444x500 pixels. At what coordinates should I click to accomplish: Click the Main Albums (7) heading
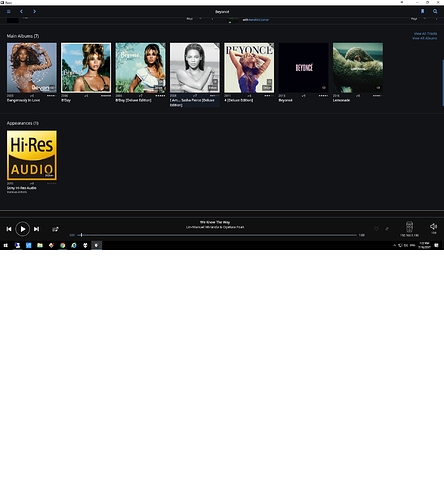click(x=23, y=36)
